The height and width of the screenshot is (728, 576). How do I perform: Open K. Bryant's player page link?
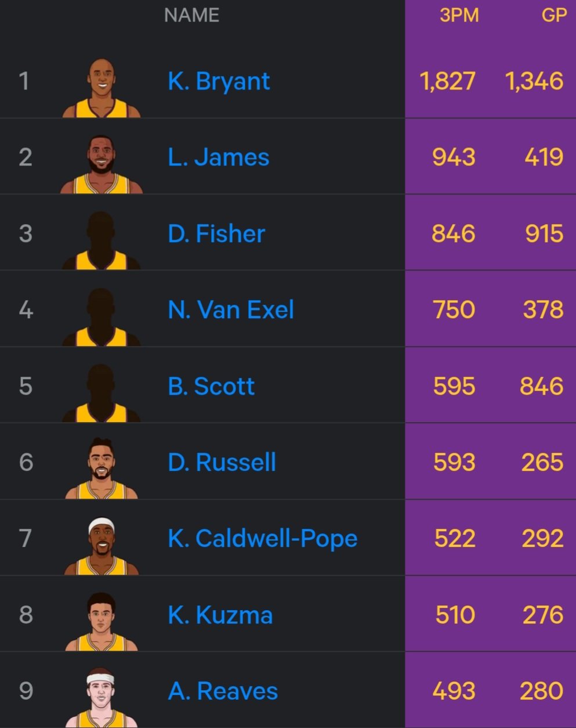(219, 81)
